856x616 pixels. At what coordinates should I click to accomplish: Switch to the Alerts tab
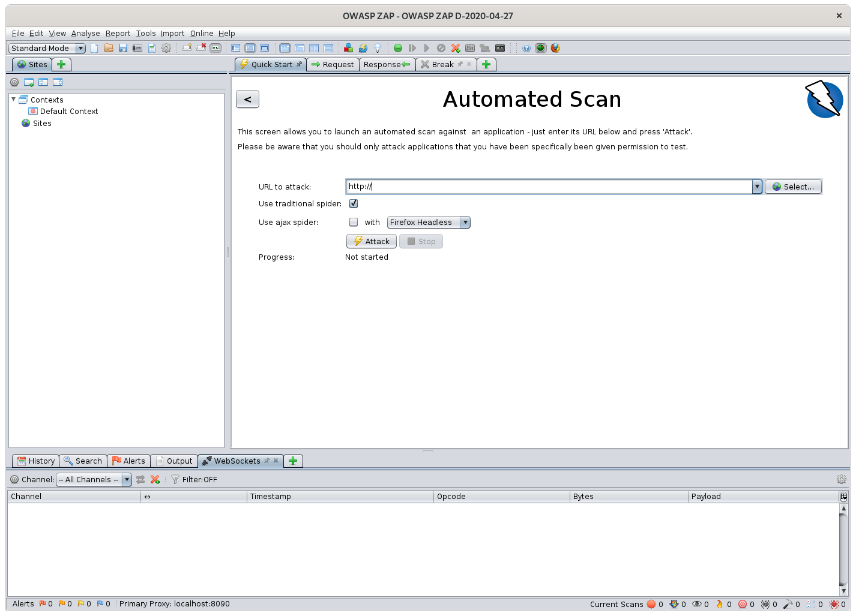pos(128,461)
